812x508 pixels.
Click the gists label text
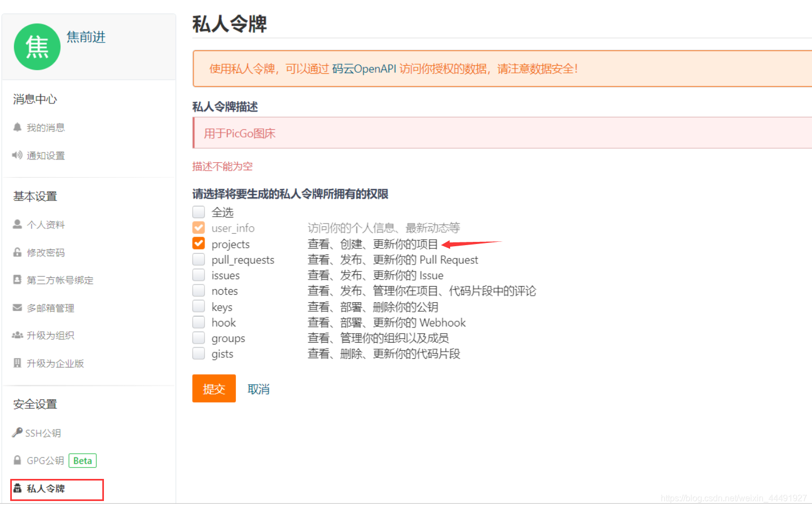point(222,354)
